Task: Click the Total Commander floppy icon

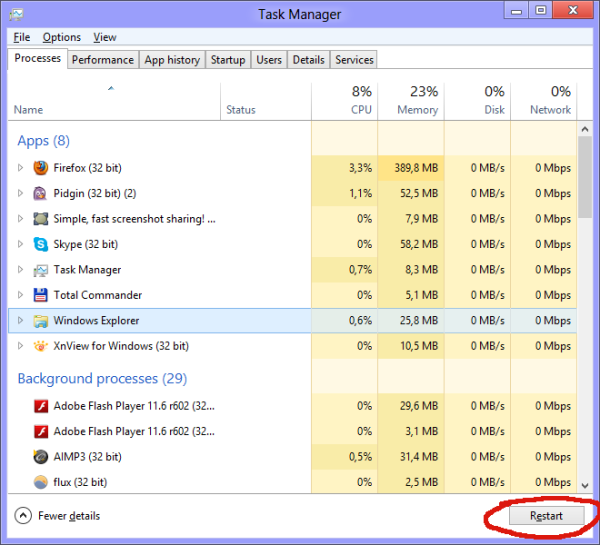Action: [41, 295]
